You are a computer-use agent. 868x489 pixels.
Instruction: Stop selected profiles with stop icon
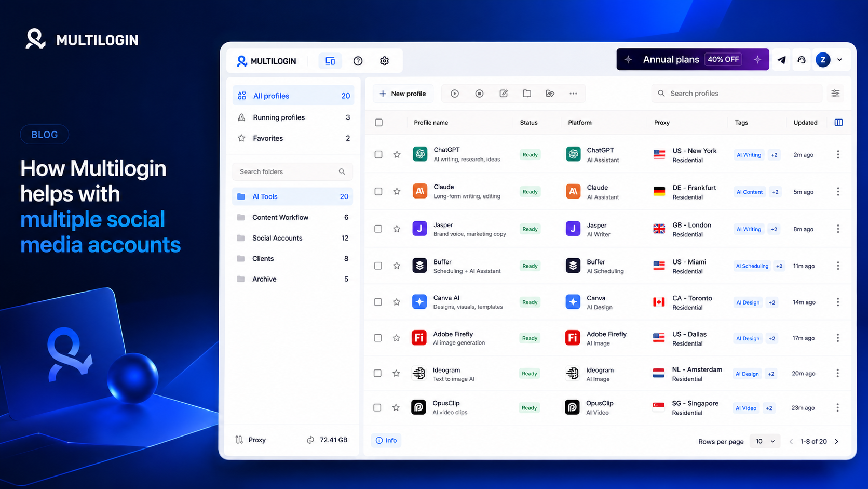pos(479,94)
